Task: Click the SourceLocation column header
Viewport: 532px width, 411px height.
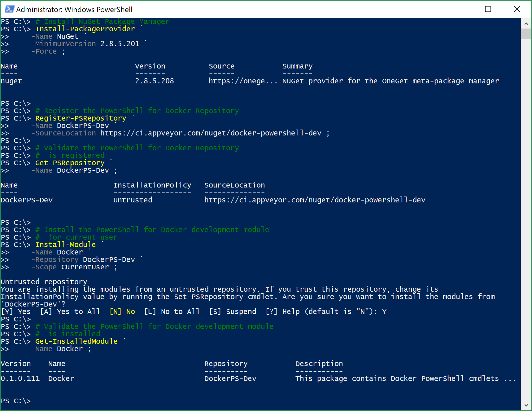Action: pyautogui.click(x=235, y=185)
